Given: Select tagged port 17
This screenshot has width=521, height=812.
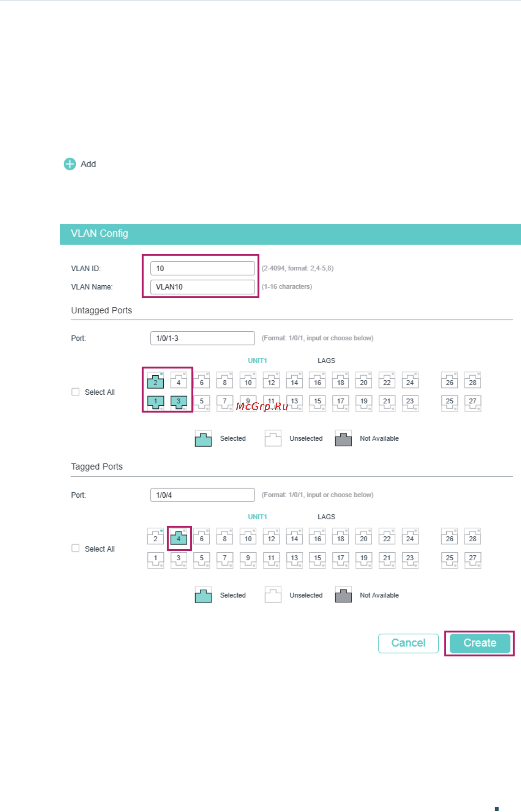Looking at the screenshot, I should 341,560.
